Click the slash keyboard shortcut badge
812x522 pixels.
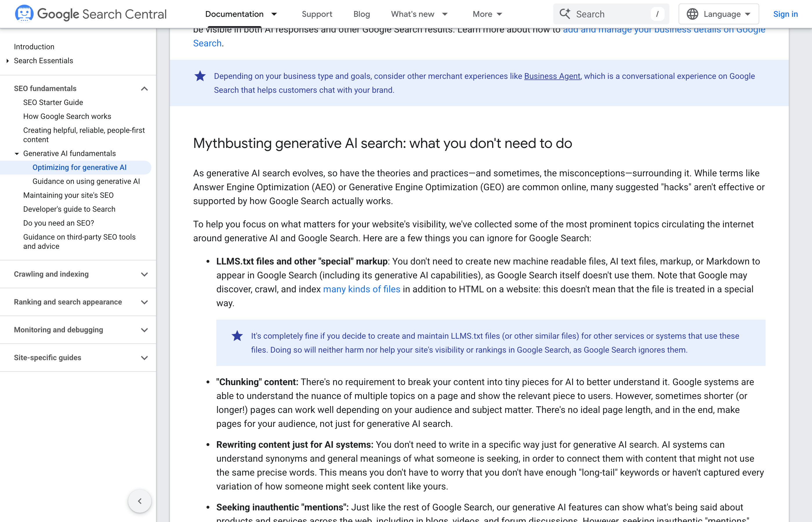coord(657,14)
